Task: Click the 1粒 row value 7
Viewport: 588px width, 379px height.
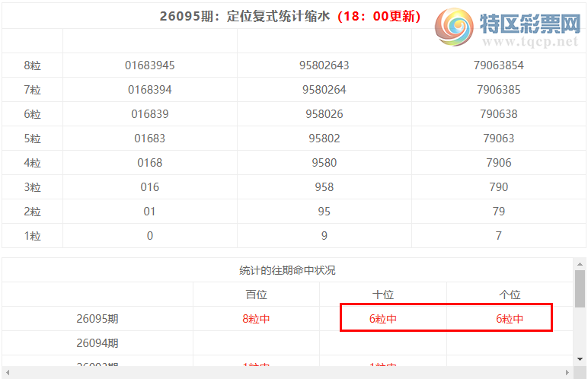Action: 499,236
